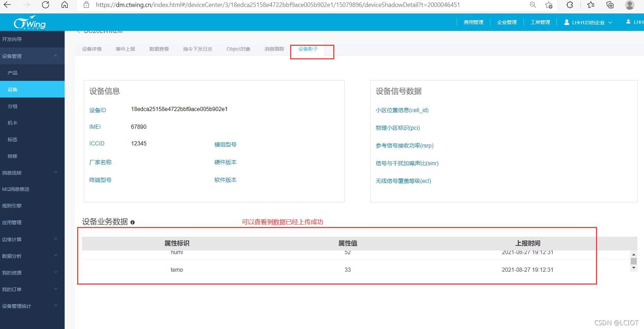
Task: Click the 厂家名称 link
Action: pyautogui.click(x=100, y=162)
